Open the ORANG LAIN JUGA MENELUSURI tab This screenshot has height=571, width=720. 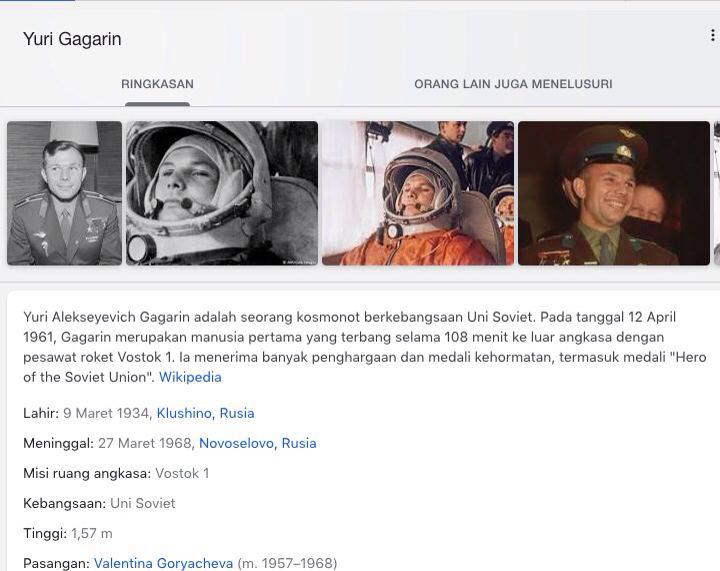513,84
